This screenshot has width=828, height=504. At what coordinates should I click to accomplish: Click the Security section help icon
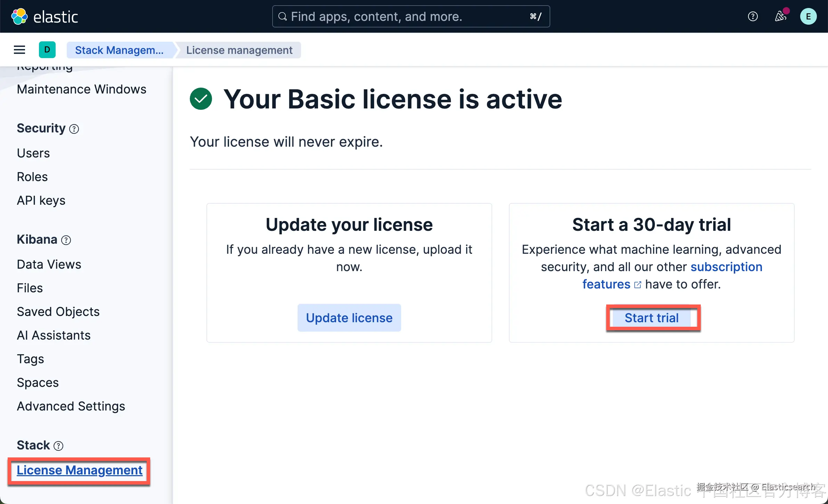pos(74,129)
